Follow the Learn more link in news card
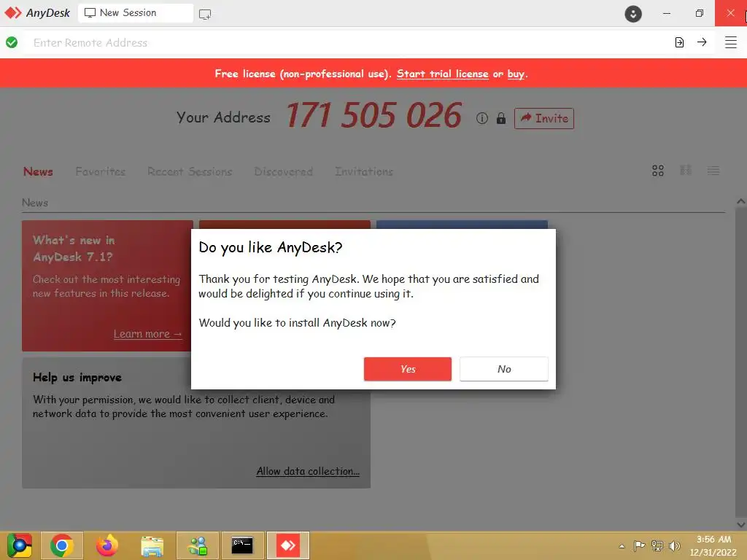Viewport: 747px width, 560px height. tap(147, 334)
